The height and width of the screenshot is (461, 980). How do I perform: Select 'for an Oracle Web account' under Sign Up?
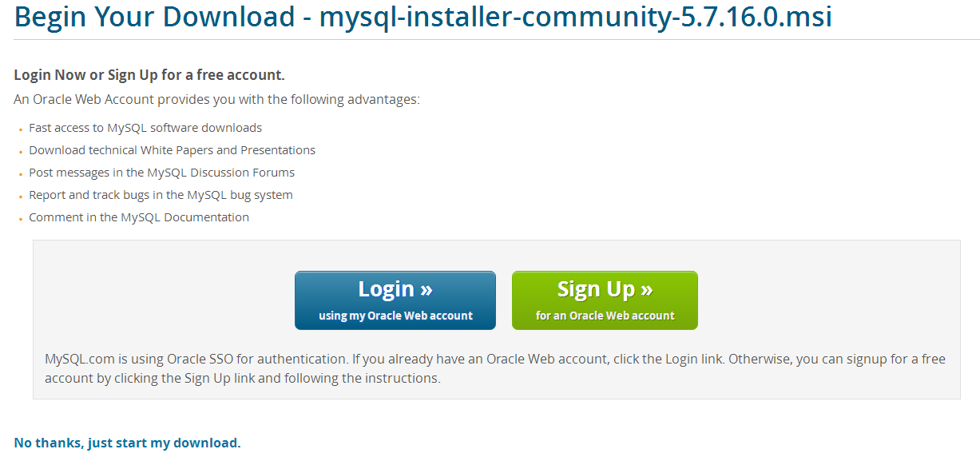[x=605, y=315]
